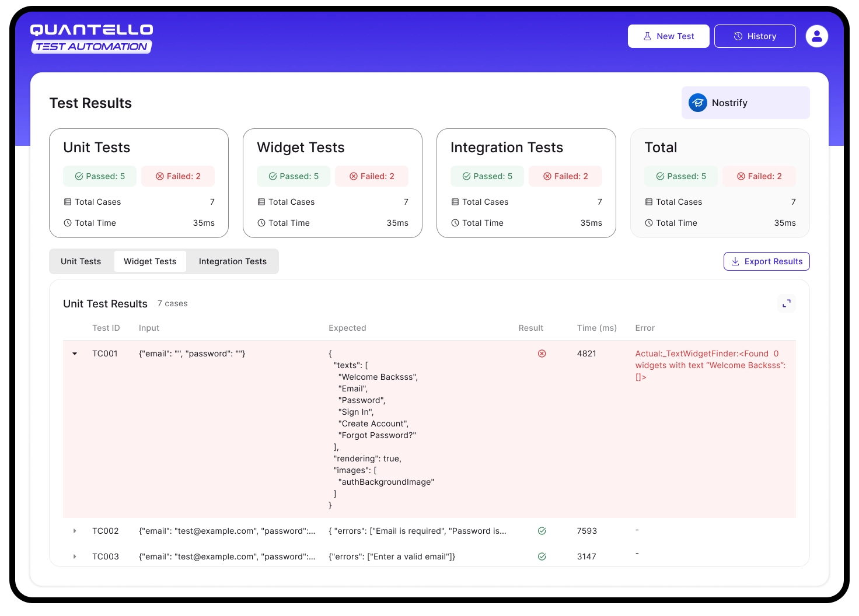This screenshot has width=859, height=616.
Task: Expand the Unit Test Results panel fullscreen icon
Action: tap(787, 303)
